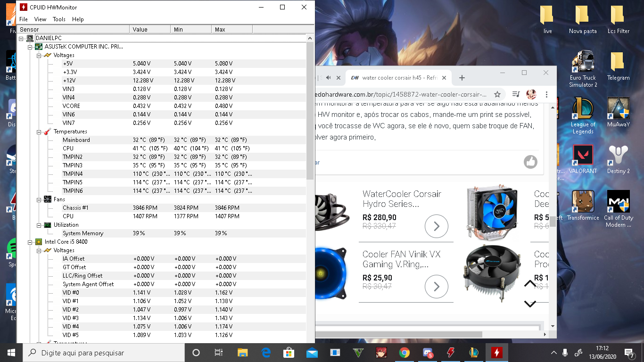
Task: Open the 'live' folder on the desktop
Action: click(x=547, y=20)
